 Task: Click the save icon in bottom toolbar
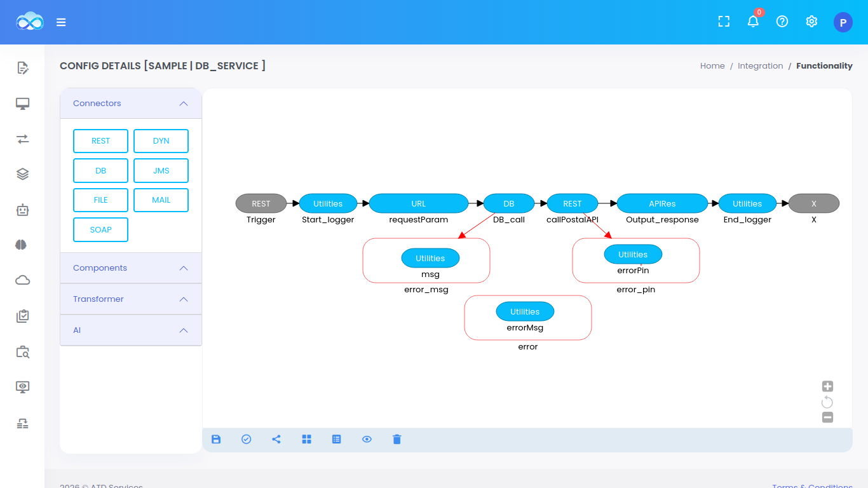click(x=216, y=439)
